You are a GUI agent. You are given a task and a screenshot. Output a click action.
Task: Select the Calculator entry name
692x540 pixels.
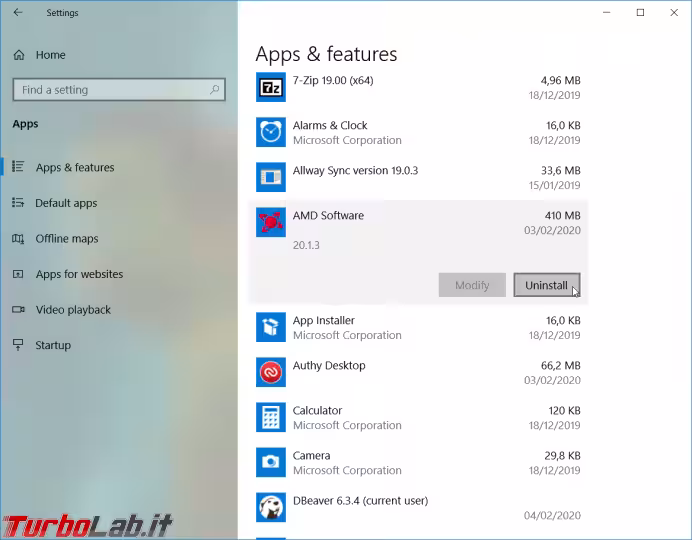tap(317, 410)
